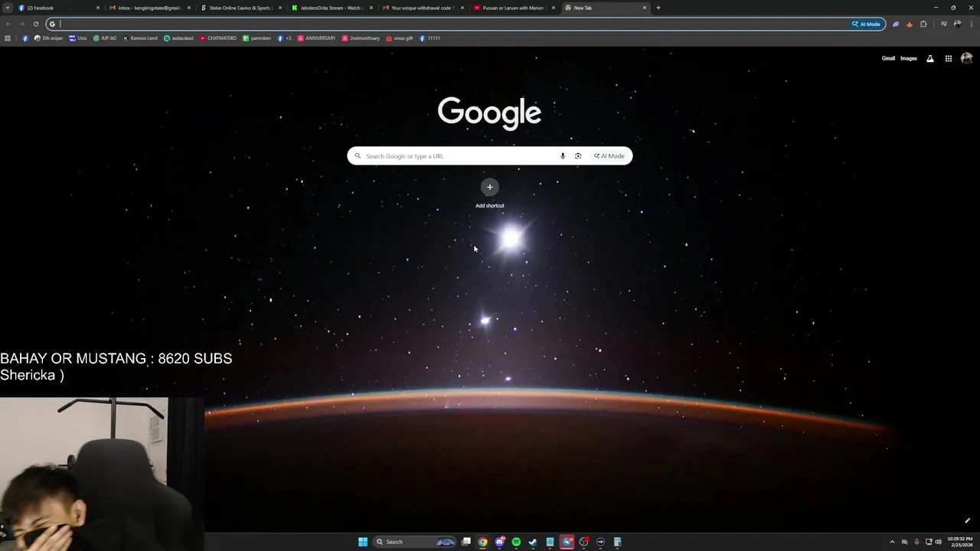
Task: Click AI Mode in Google search box
Action: [609, 156]
